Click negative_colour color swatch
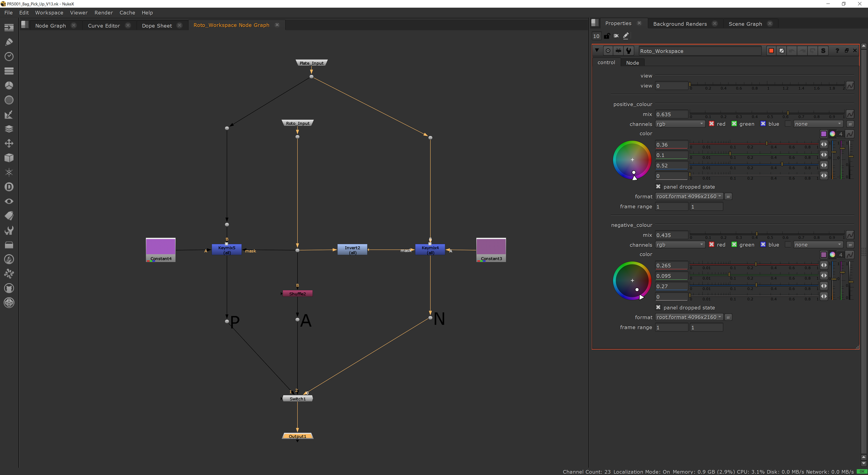Image resolution: width=868 pixels, height=475 pixels. click(824, 255)
